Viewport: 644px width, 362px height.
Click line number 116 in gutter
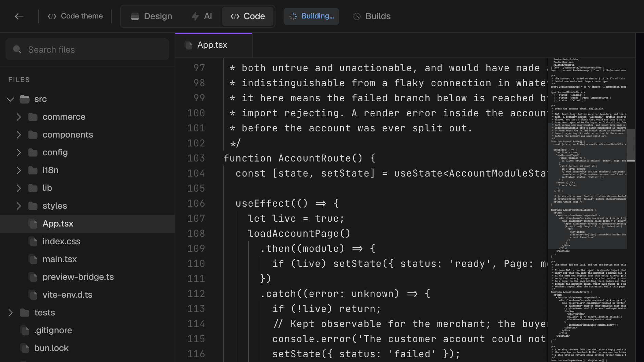coord(196,354)
